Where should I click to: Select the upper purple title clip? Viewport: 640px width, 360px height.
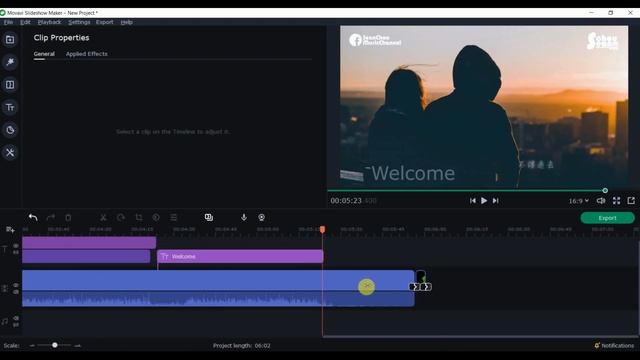tap(89, 242)
